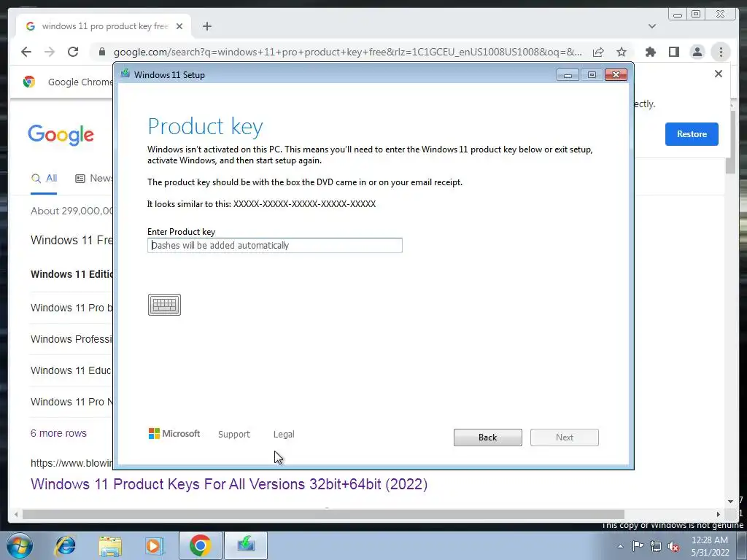The height and width of the screenshot is (560, 747).
Task: Open Chrome extensions puzzle icon
Action: point(650,52)
